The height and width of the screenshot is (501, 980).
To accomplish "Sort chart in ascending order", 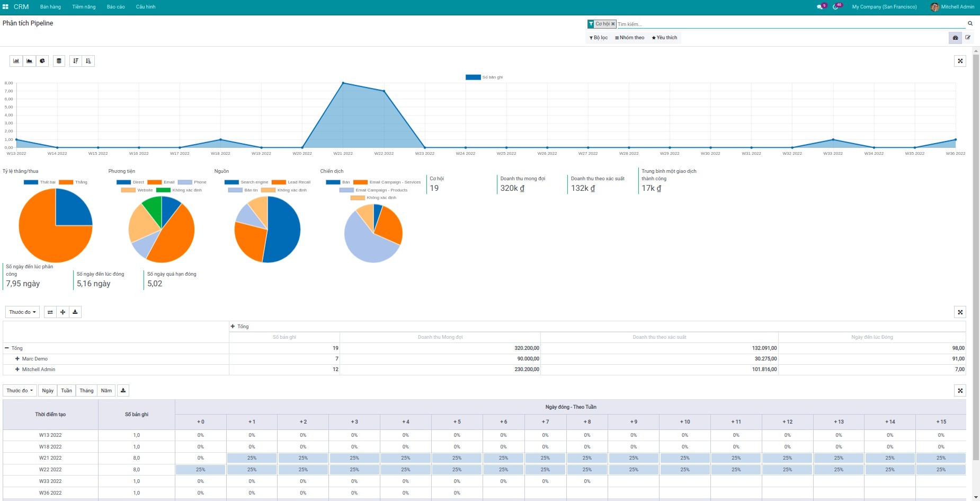I will [88, 60].
